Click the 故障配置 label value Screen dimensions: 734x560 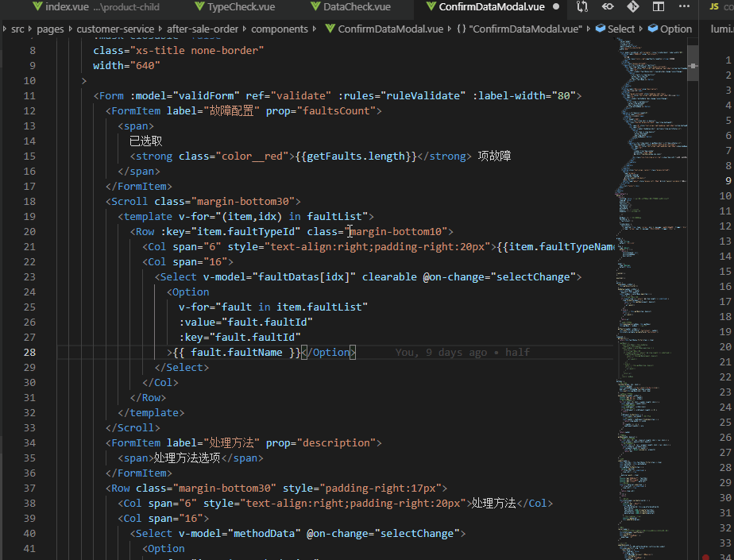(232, 110)
